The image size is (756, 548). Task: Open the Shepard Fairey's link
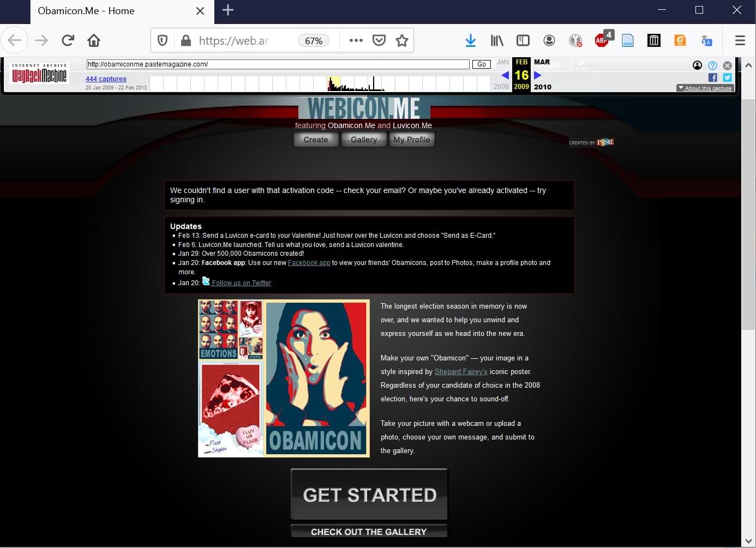461,372
